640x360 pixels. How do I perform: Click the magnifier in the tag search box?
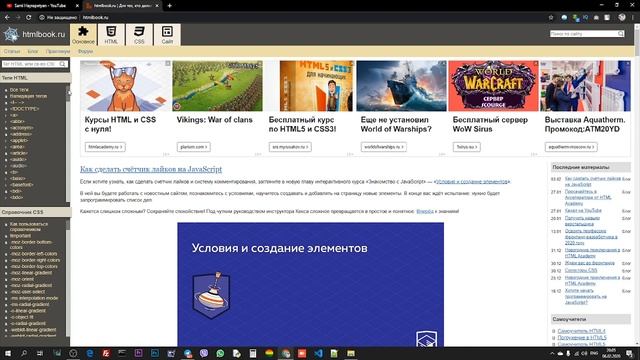(x=62, y=64)
